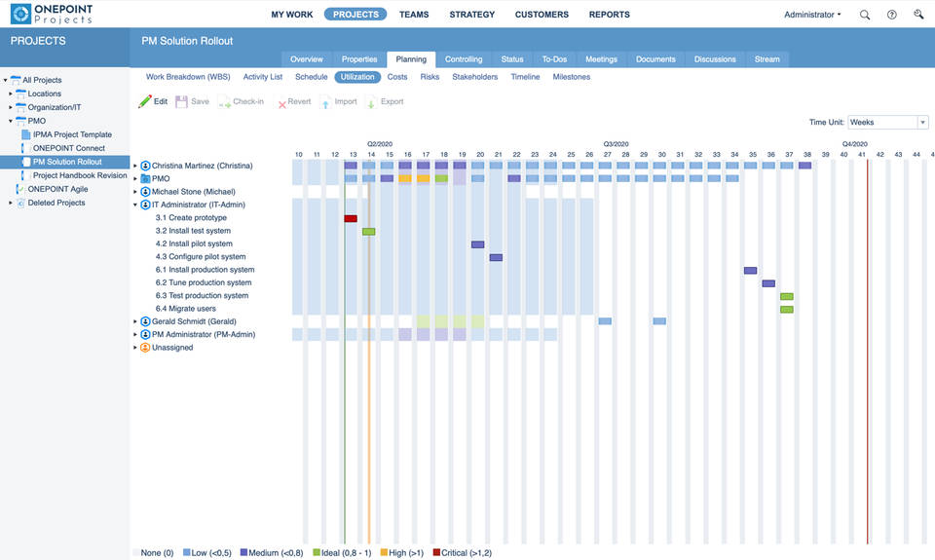The height and width of the screenshot is (560, 935).
Task: Open the Administrator user menu
Action: tap(812, 15)
